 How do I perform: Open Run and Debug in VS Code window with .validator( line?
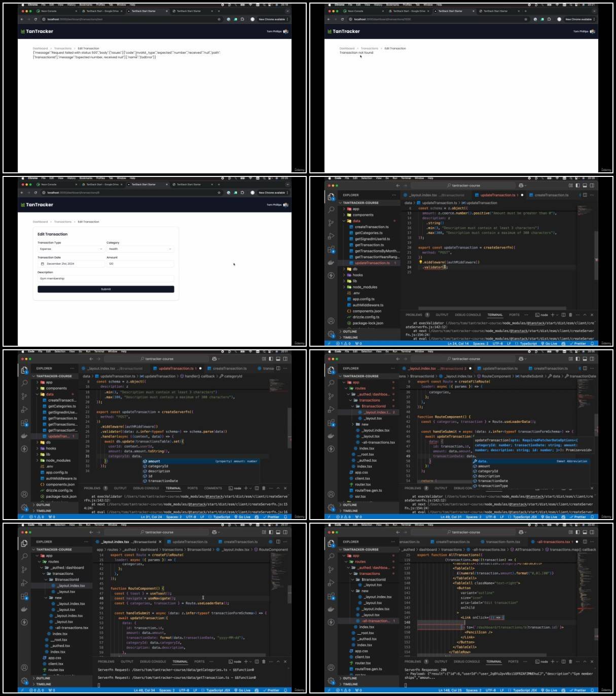click(x=331, y=236)
